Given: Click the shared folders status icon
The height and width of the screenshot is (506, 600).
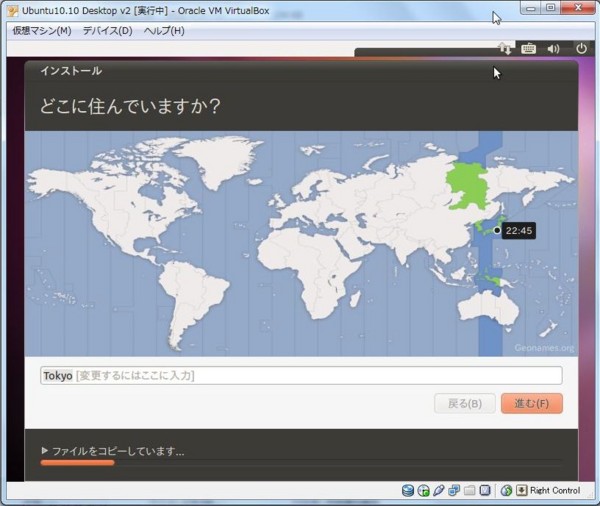Looking at the screenshot, I should pyautogui.click(x=470, y=490).
